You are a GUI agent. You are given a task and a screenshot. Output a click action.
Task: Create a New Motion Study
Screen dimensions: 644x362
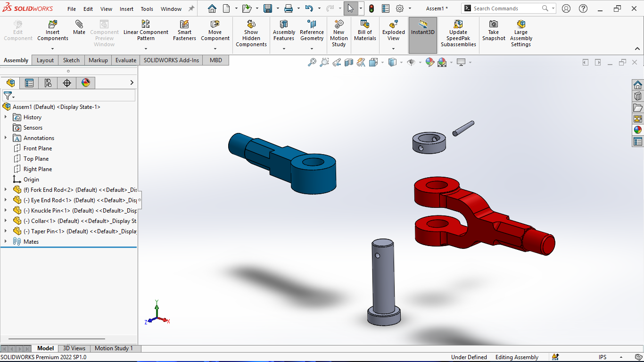click(339, 33)
